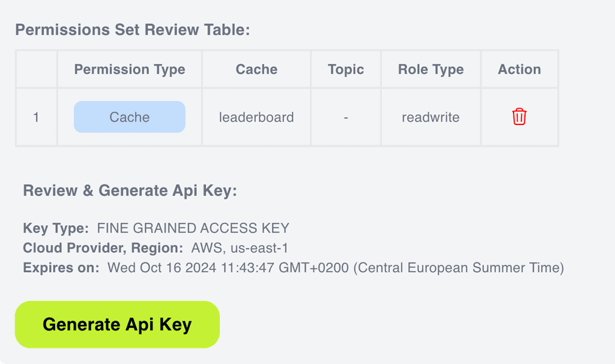This screenshot has height=364, width=615.
Task: Click the dash in the Topic cell
Action: pos(346,117)
